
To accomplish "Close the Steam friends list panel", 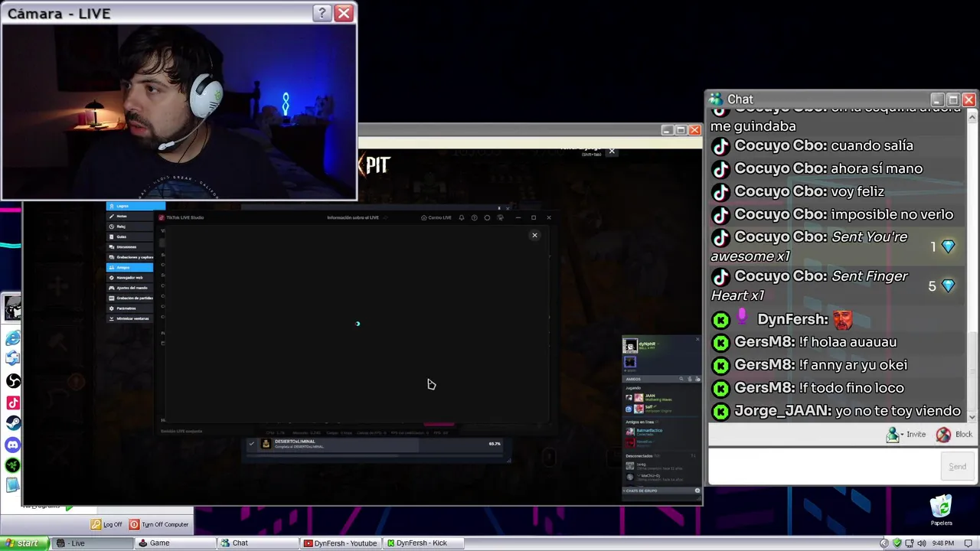I will pos(697,339).
